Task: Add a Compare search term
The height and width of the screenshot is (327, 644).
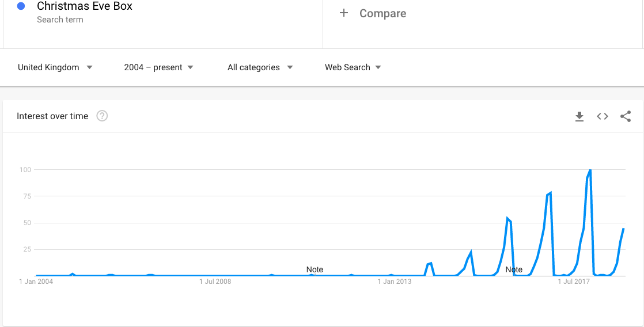Action: point(382,13)
